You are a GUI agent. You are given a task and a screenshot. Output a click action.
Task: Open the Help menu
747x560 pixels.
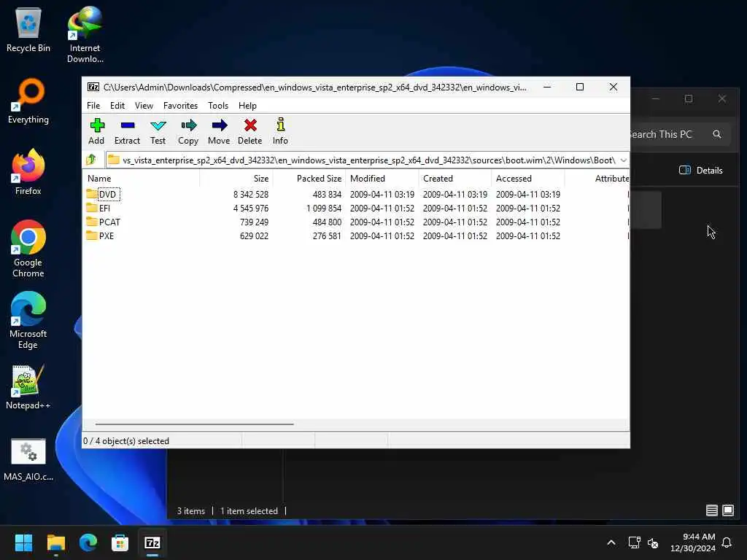click(248, 105)
